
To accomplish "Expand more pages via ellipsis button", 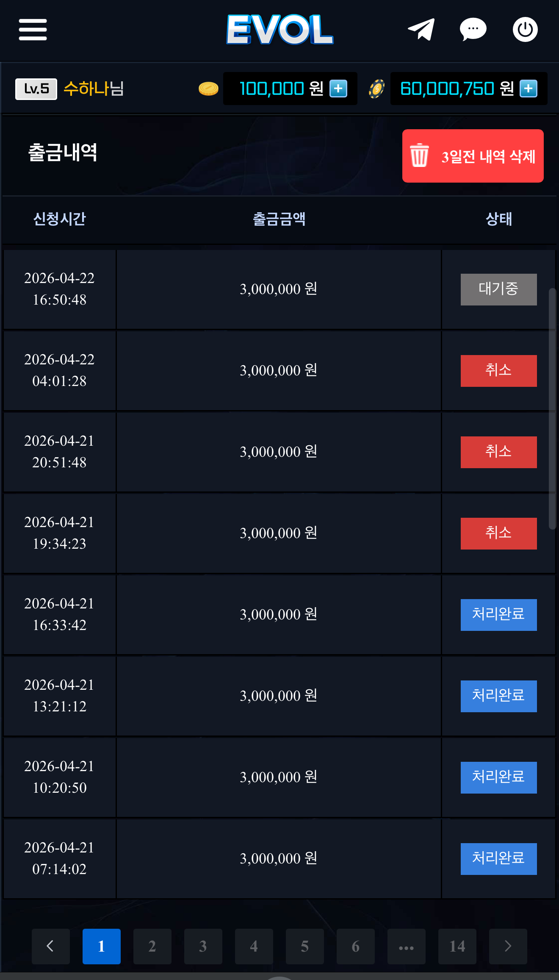I will coord(407,946).
